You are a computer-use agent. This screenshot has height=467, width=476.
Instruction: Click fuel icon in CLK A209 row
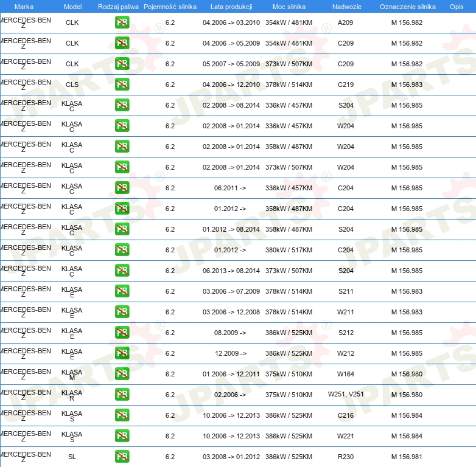coord(122,22)
